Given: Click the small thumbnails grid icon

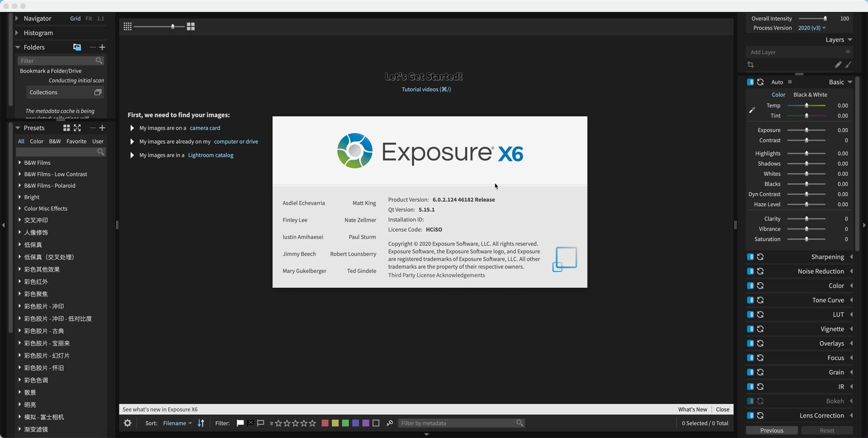Looking at the screenshot, I should [127, 27].
